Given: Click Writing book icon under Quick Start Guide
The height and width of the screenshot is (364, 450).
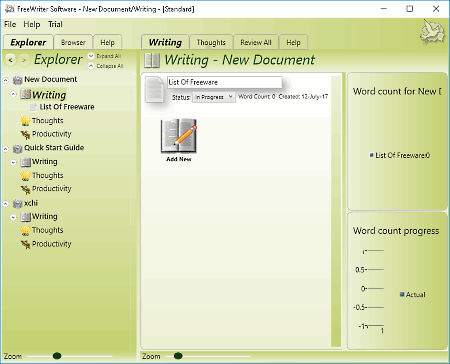Looking at the screenshot, I should click(x=25, y=162).
